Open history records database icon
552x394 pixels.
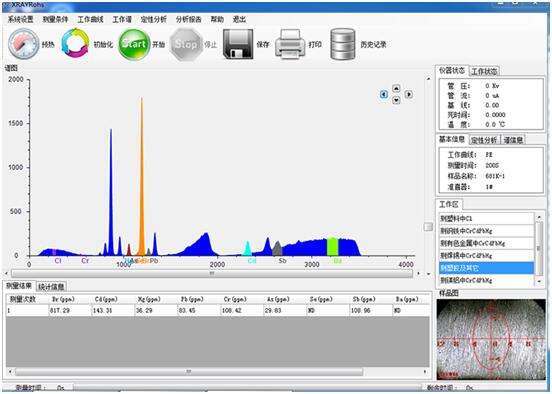[x=343, y=44]
